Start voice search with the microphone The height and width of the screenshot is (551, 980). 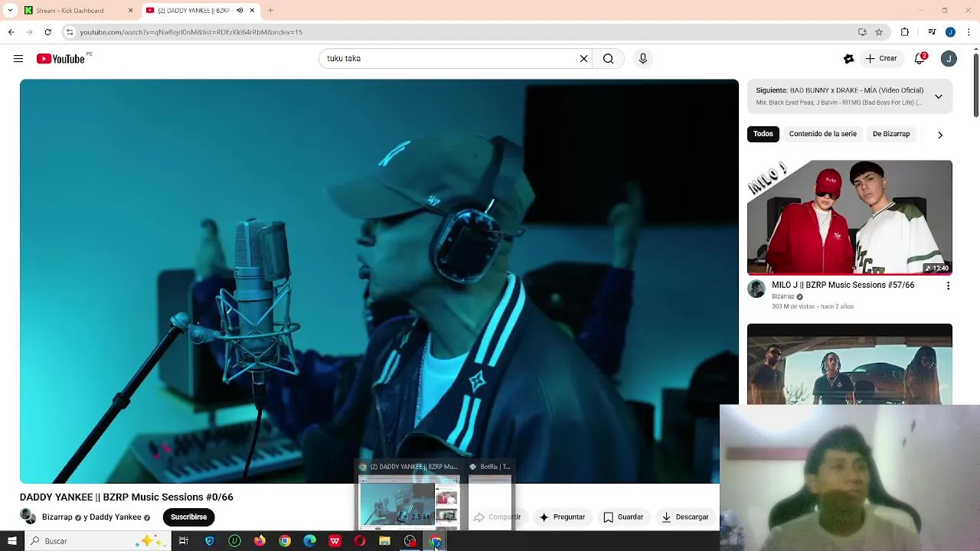[643, 59]
